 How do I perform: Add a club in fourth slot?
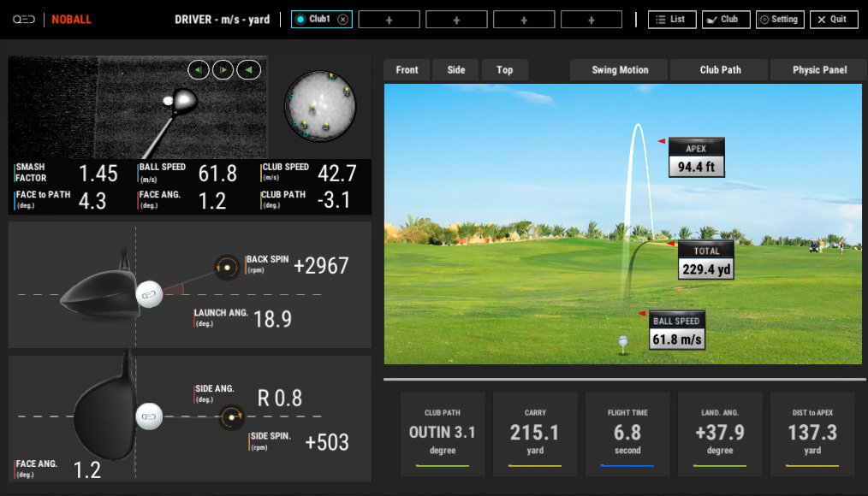[524, 20]
